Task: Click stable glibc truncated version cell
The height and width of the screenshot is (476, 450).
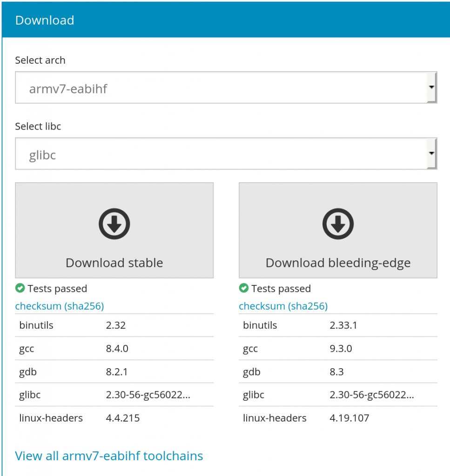Action: (148, 395)
